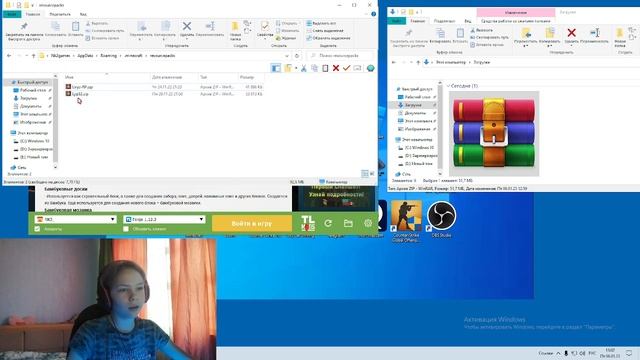Image resolution: width=640 pixels, height=360 pixels.
Task: Click the Переименовать icon in resourcepacks window ribbon
Action: click(x=210, y=27)
